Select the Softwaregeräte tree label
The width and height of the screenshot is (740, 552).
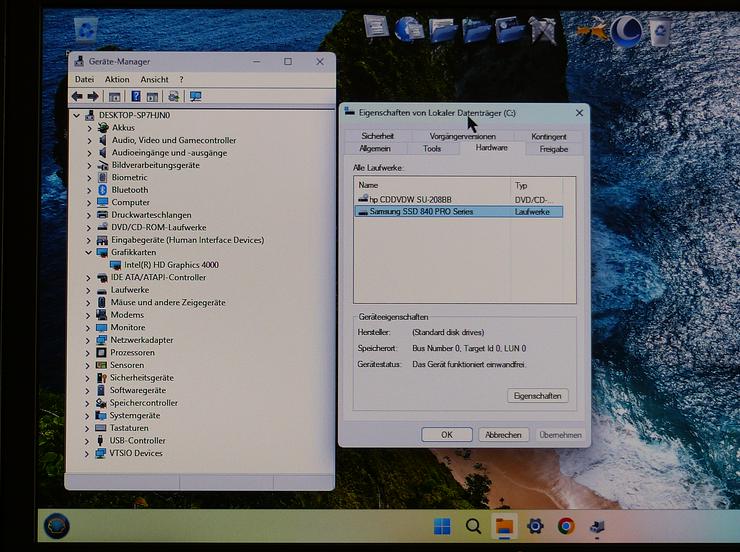[138, 390]
